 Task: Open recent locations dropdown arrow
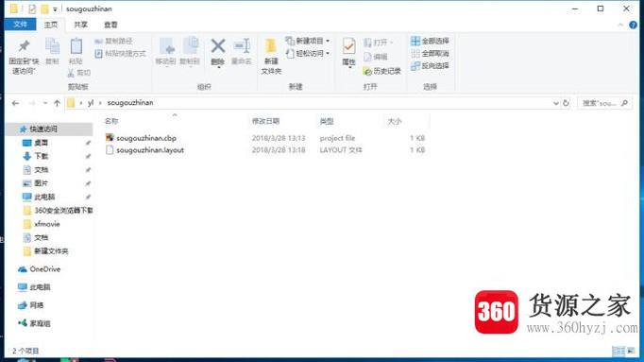pos(45,103)
